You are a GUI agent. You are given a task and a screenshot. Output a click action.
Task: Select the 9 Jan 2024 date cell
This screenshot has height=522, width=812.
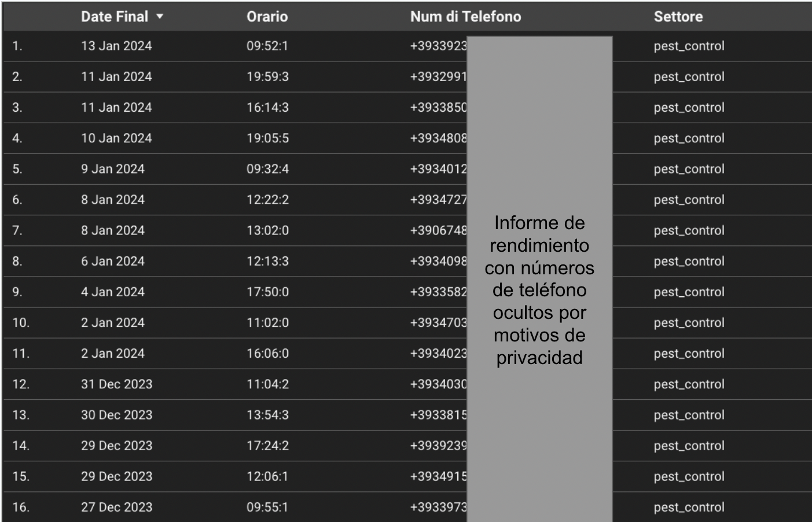113,169
